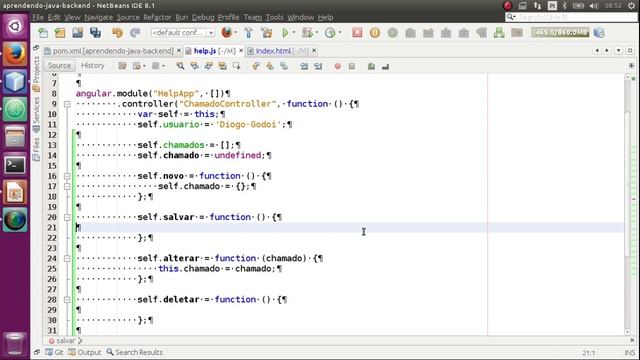Toggle bookmark on the current line
640x360 pixels.
(284, 66)
